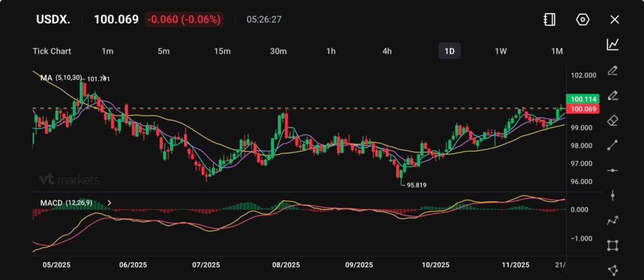The image size is (644, 280).
Task: Select the vertical line drawing tool
Action: coord(613,195)
